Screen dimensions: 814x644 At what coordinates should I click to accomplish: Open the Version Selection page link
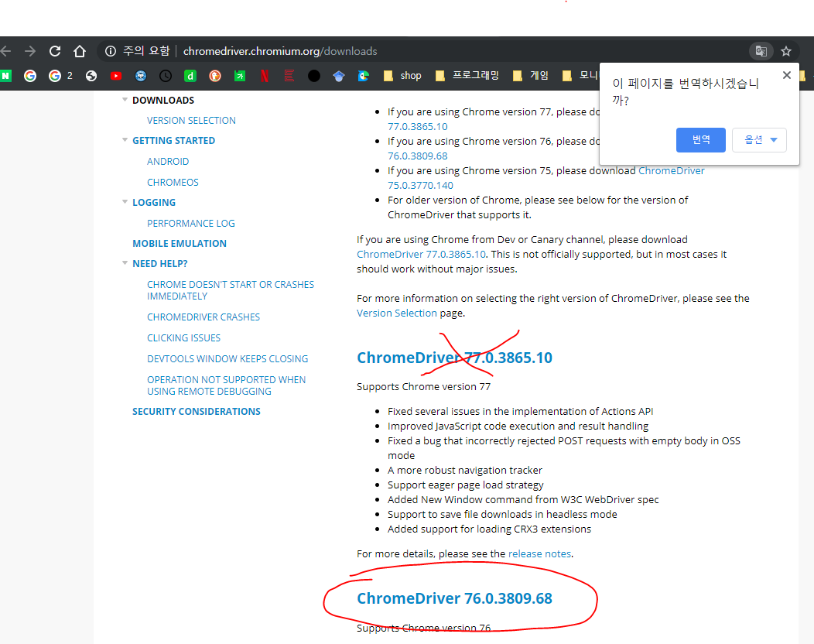click(397, 313)
